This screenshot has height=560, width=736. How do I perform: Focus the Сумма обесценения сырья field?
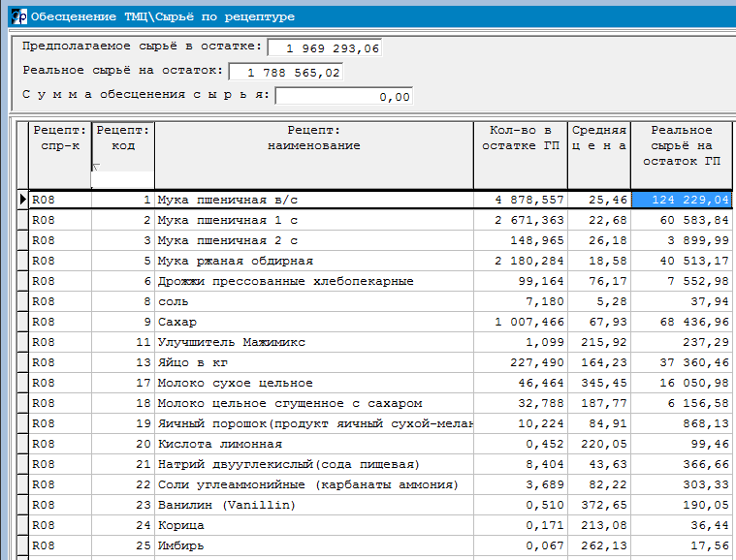[x=345, y=96]
